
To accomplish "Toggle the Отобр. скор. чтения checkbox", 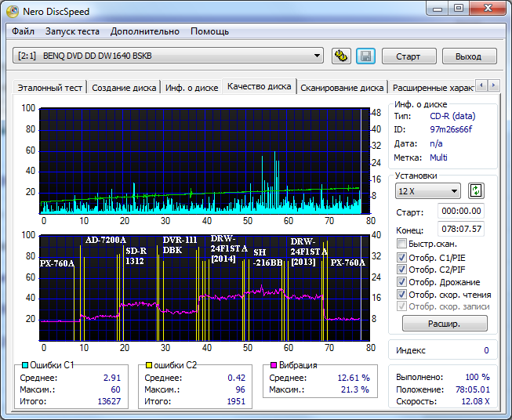I will tap(402, 295).
